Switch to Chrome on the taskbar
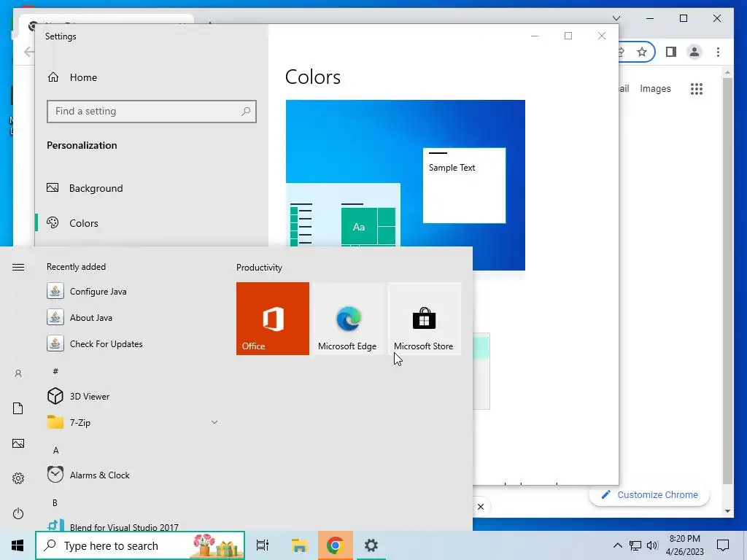 336,545
